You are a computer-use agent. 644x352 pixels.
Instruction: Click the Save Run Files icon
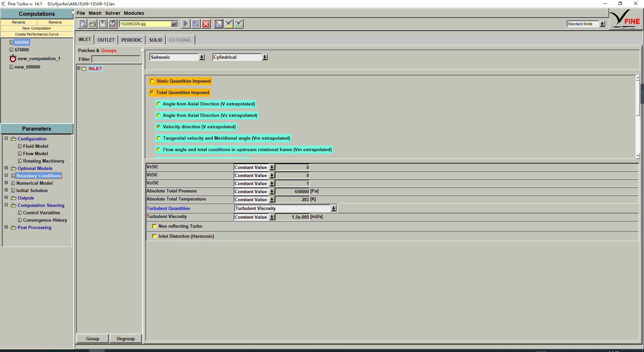coord(113,24)
